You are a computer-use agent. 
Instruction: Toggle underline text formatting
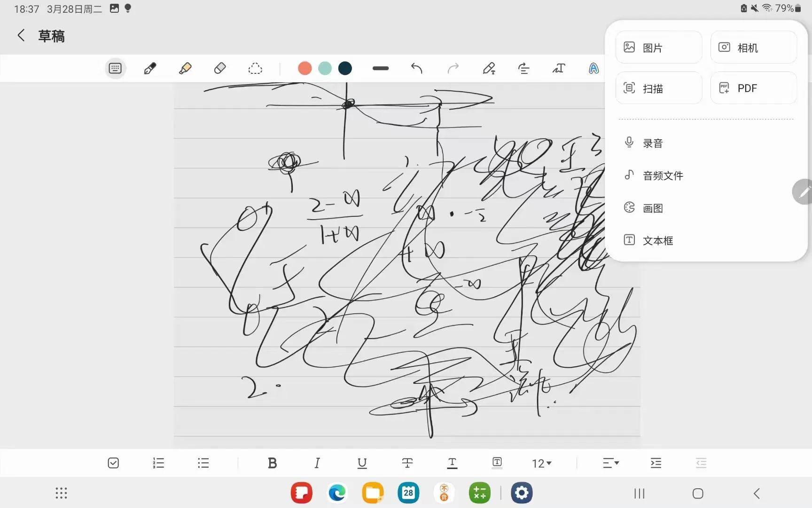click(x=362, y=463)
